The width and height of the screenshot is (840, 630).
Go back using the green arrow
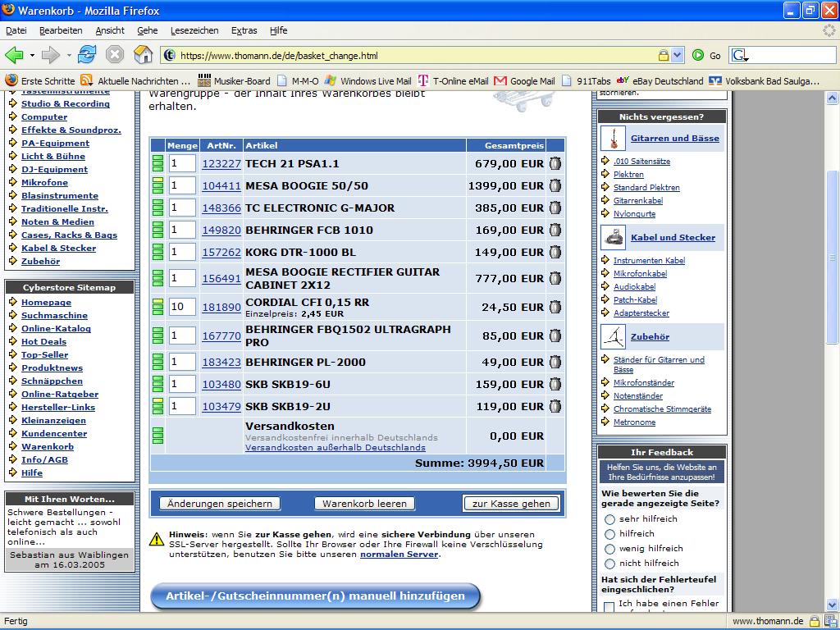coord(14,55)
